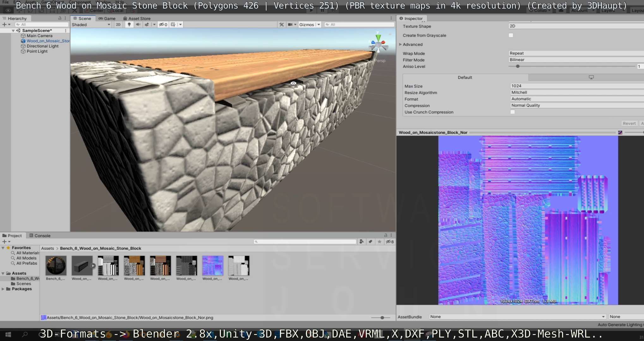Search by label tag icon in Project
Screen dimensions: 644x341
(x=370, y=242)
